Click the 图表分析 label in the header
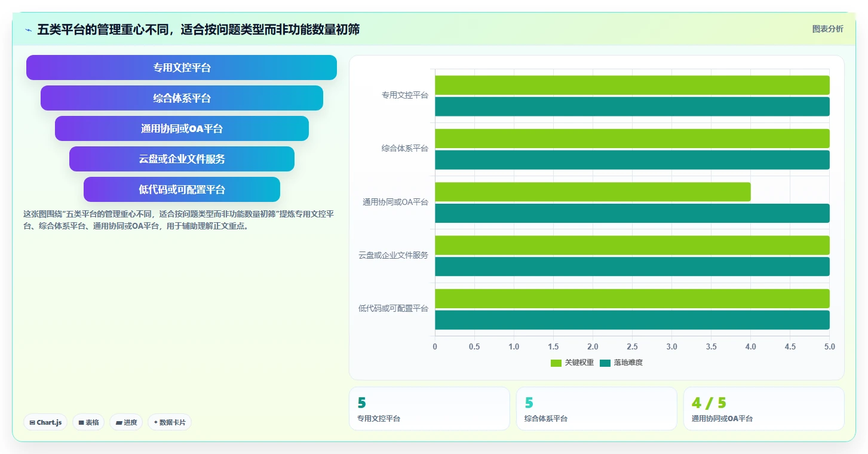 click(827, 29)
